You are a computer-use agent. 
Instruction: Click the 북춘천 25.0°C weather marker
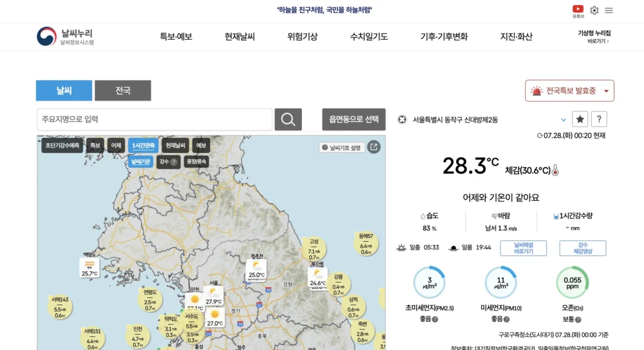[x=257, y=270]
